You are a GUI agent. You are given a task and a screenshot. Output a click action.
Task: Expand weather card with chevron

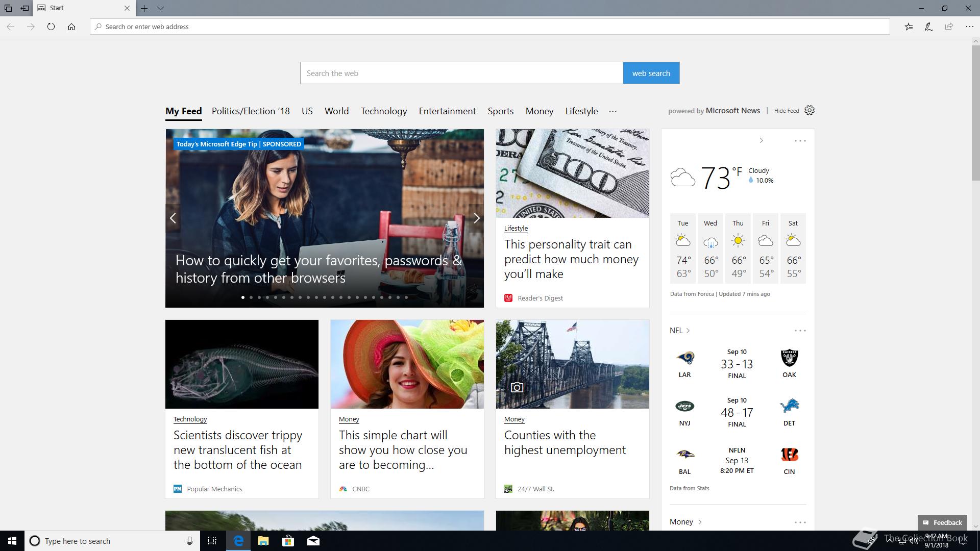(761, 140)
